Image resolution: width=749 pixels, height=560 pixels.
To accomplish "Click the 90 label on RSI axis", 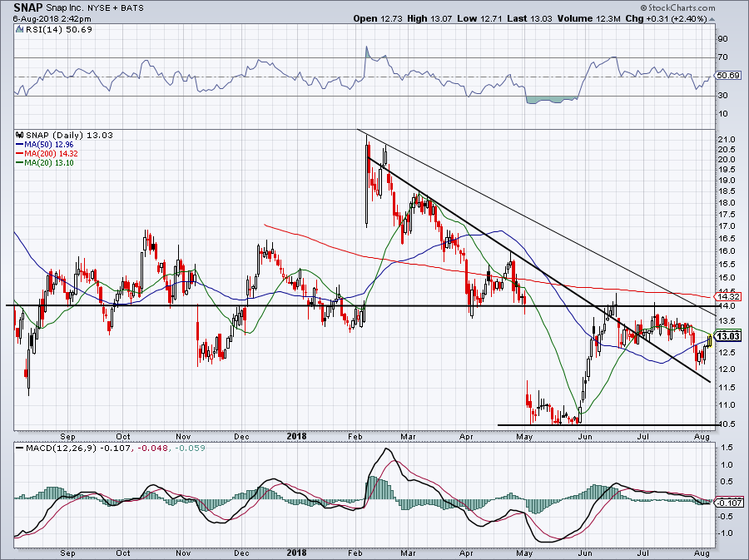I will click(722, 38).
